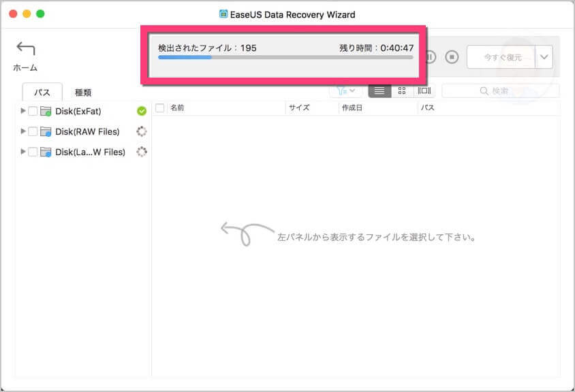
Task: Sort by the 名前 column header
Action: click(x=177, y=108)
